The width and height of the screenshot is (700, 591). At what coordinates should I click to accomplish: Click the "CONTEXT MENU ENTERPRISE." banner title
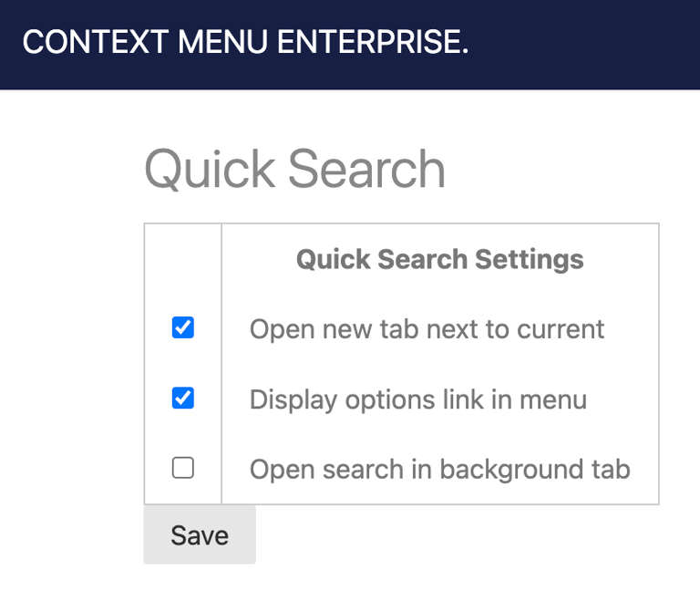click(x=245, y=42)
